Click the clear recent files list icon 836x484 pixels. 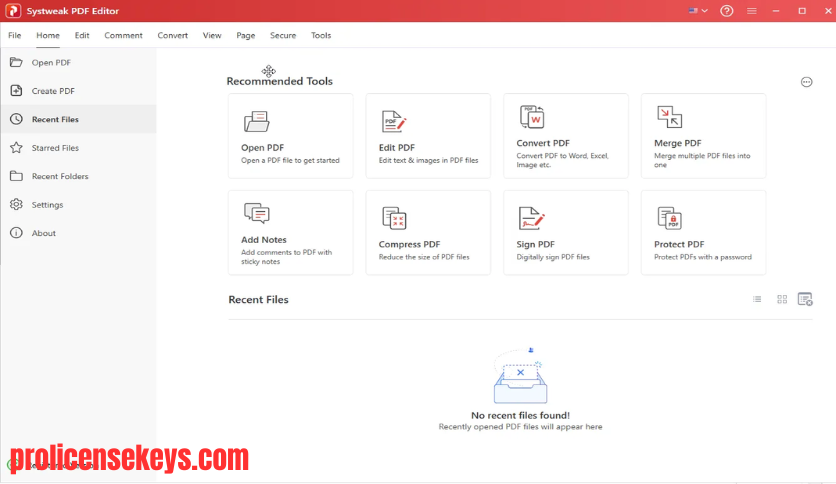(805, 299)
